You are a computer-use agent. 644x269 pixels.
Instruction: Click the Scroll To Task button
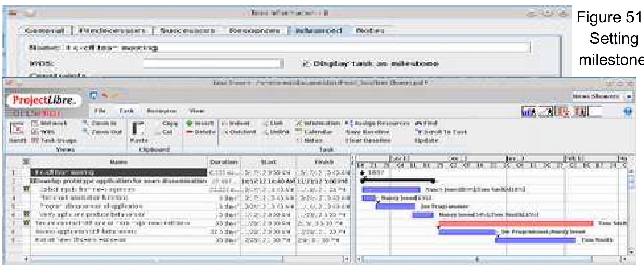click(x=442, y=132)
